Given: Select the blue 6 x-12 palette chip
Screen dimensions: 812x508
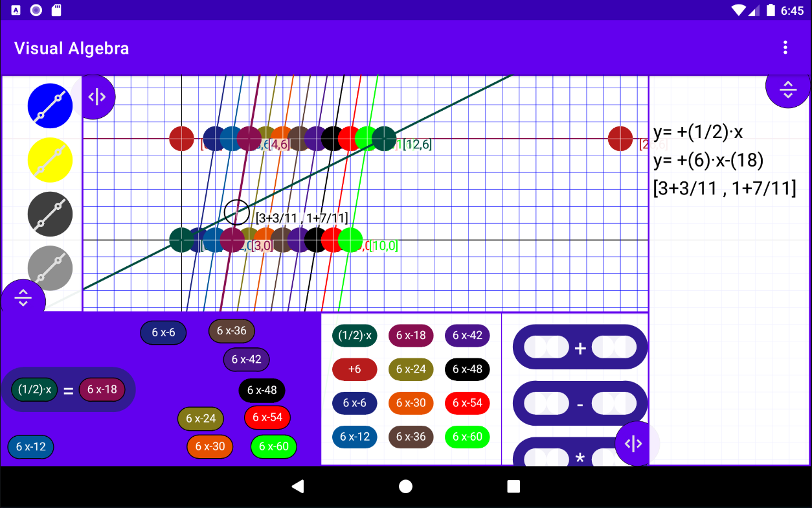Looking at the screenshot, I should [x=355, y=437].
